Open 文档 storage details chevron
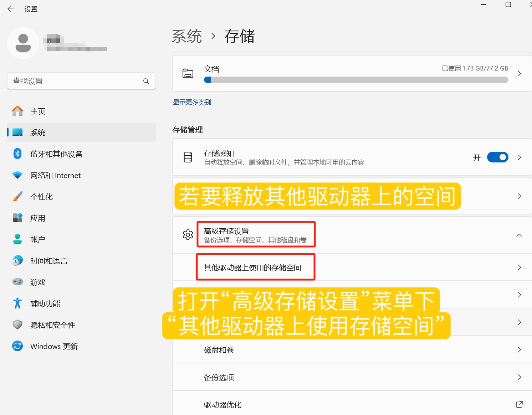 click(x=520, y=73)
